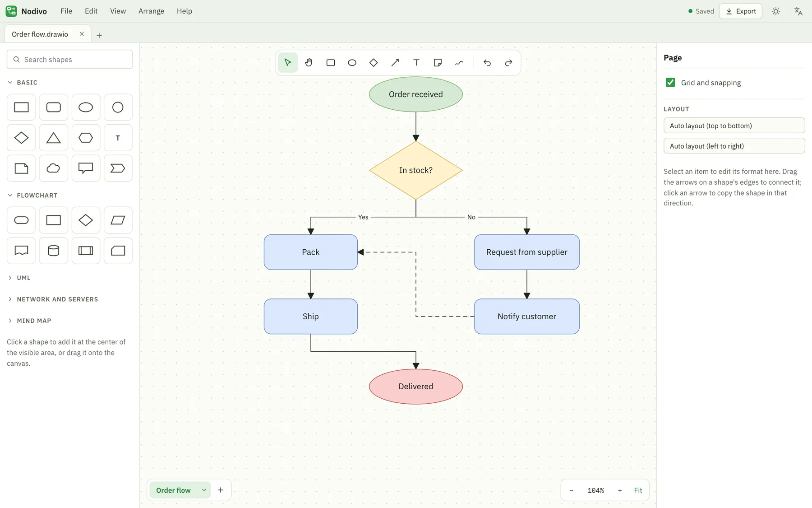The height and width of the screenshot is (508, 812).
Task: Apply Auto layout (left to right)
Action: coord(734,146)
